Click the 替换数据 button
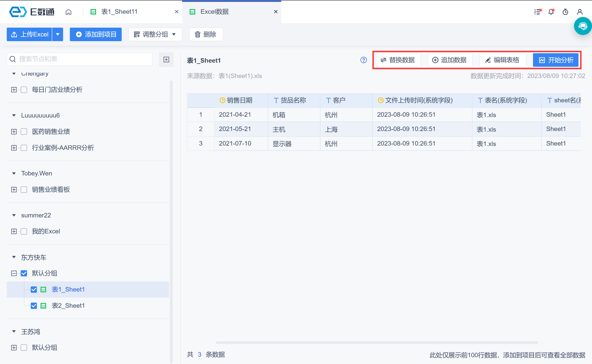 pos(398,60)
